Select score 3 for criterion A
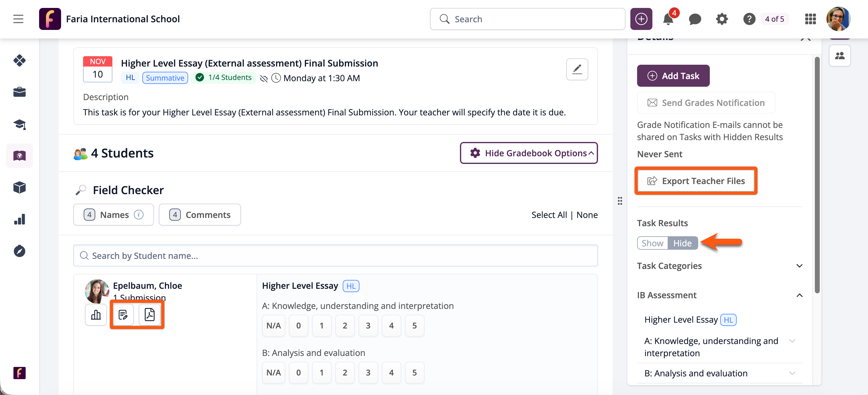 [x=368, y=325]
